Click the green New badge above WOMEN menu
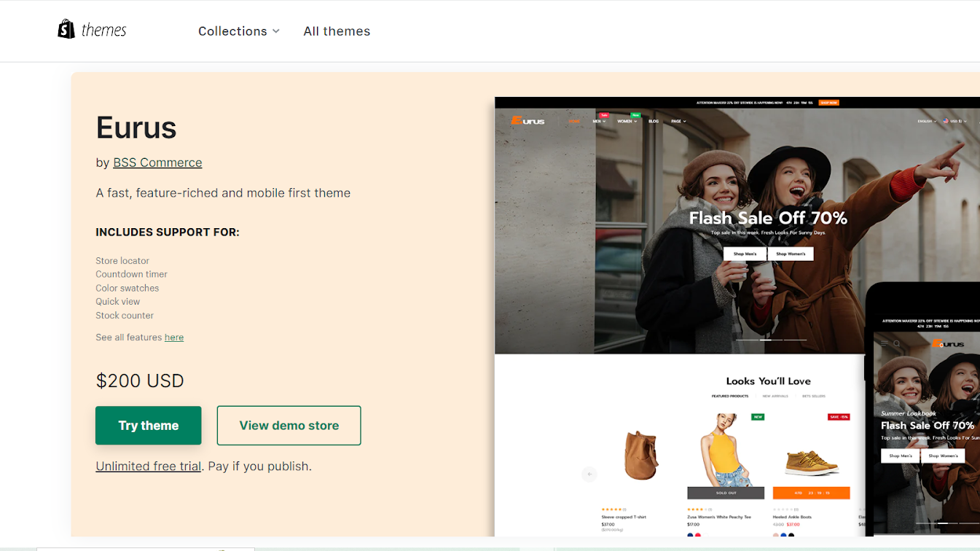 [x=634, y=115]
